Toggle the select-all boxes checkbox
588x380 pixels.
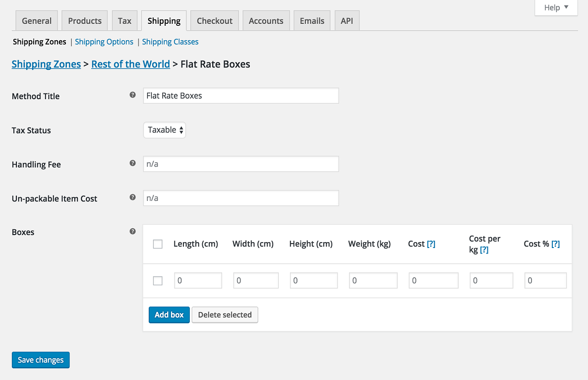point(158,244)
